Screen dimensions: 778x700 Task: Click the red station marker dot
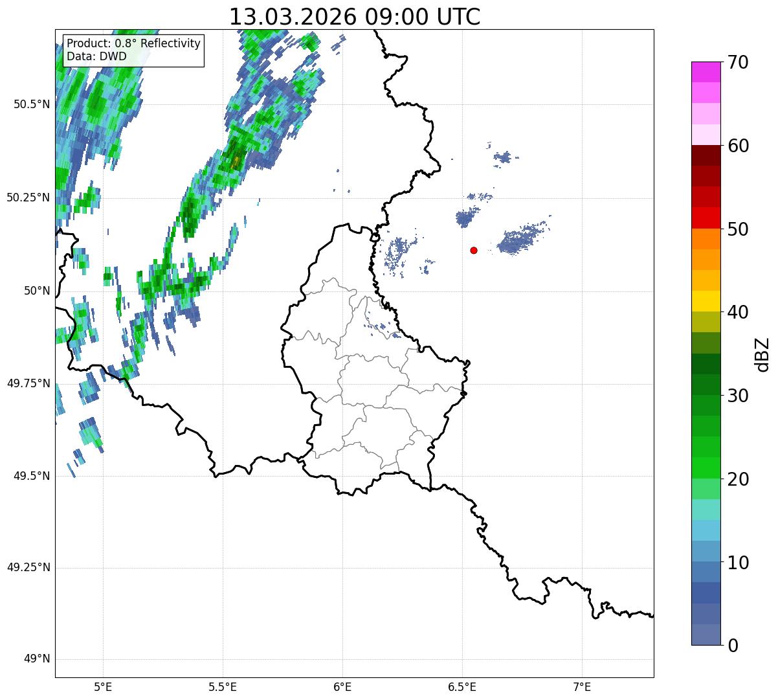pyautogui.click(x=474, y=250)
